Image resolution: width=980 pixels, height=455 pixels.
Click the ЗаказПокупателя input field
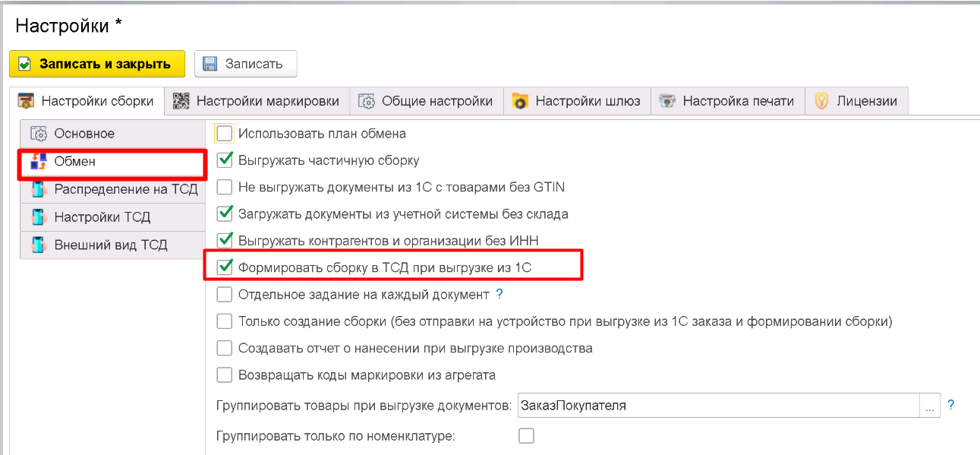click(717, 406)
